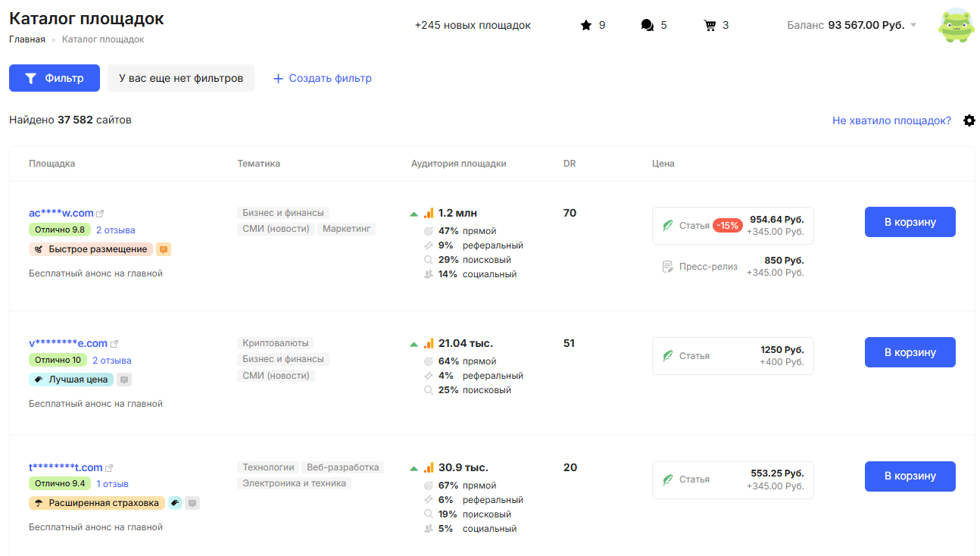Click Маркетинг topic tag
The height and width of the screenshot is (556, 980).
[x=346, y=229]
